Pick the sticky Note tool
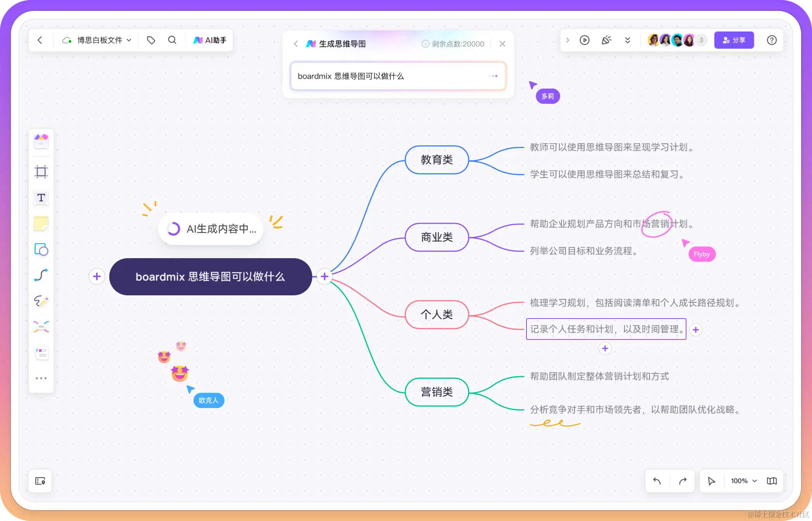812x521 pixels. coord(41,223)
